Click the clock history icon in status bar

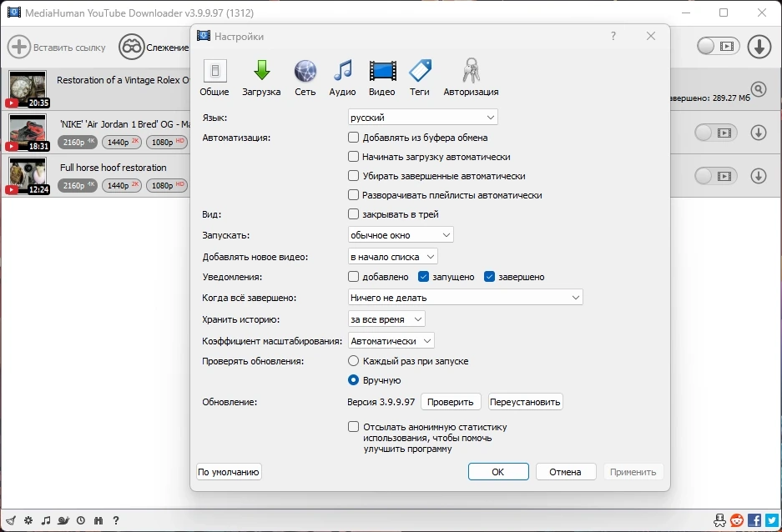tap(81, 520)
